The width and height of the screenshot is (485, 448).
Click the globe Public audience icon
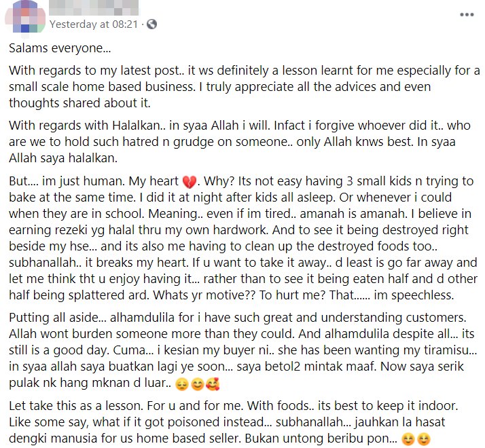[x=152, y=24]
